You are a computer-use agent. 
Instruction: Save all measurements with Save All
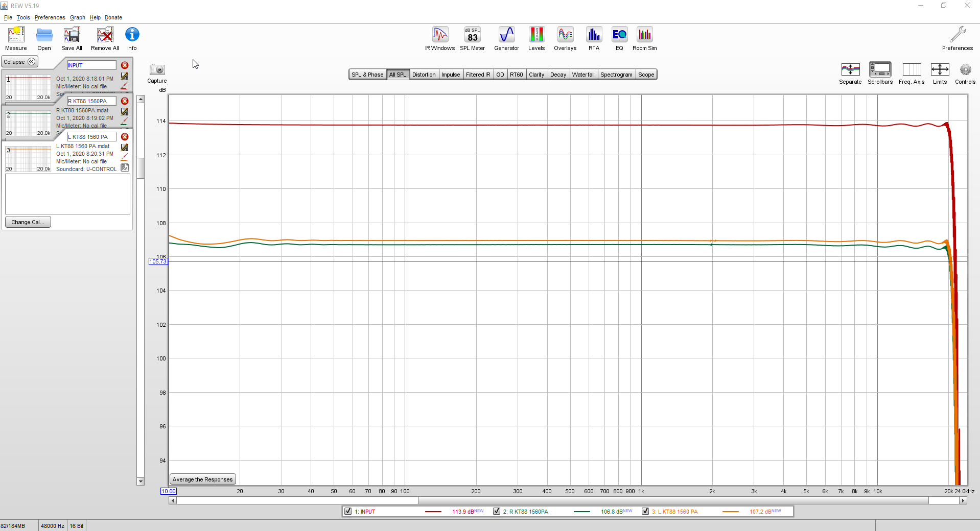pos(72,39)
